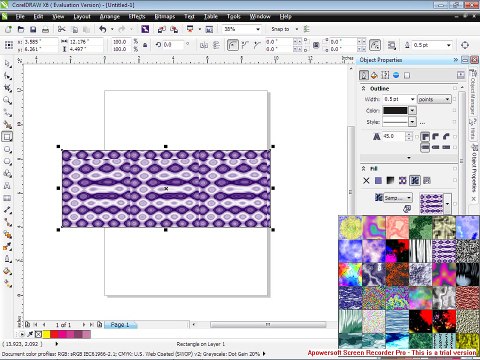The height and width of the screenshot is (360, 480).
Task: Pick the purple oval texture thumbnail in picker
Action: pos(444,251)
